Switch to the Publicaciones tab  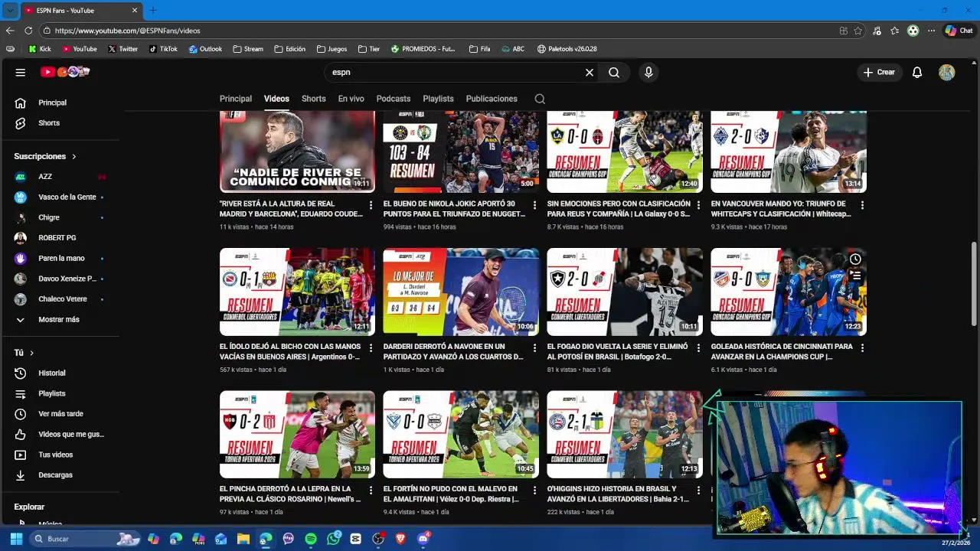492,99
